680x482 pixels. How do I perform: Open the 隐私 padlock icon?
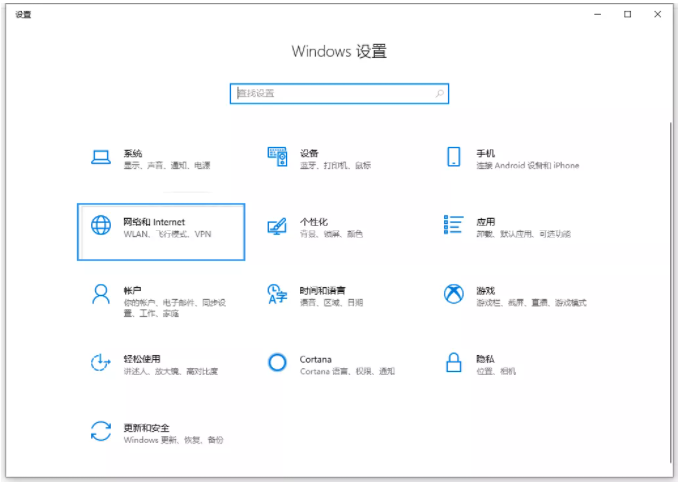click(454, 362)
